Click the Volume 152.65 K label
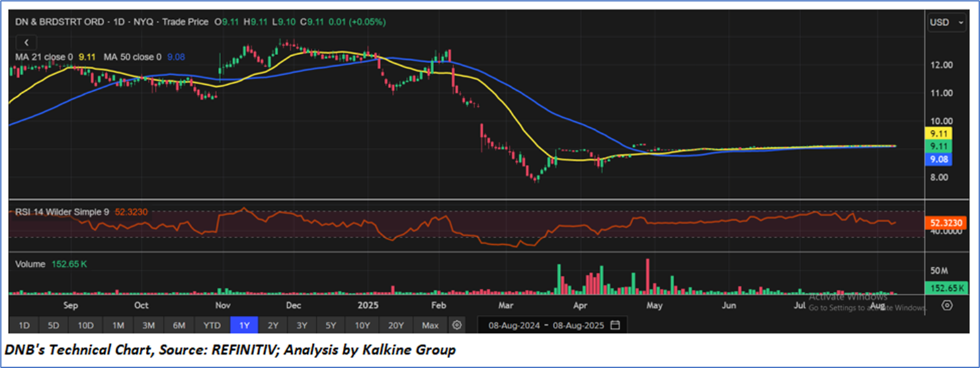Viewport: 980px width, 368px height. 51,264
